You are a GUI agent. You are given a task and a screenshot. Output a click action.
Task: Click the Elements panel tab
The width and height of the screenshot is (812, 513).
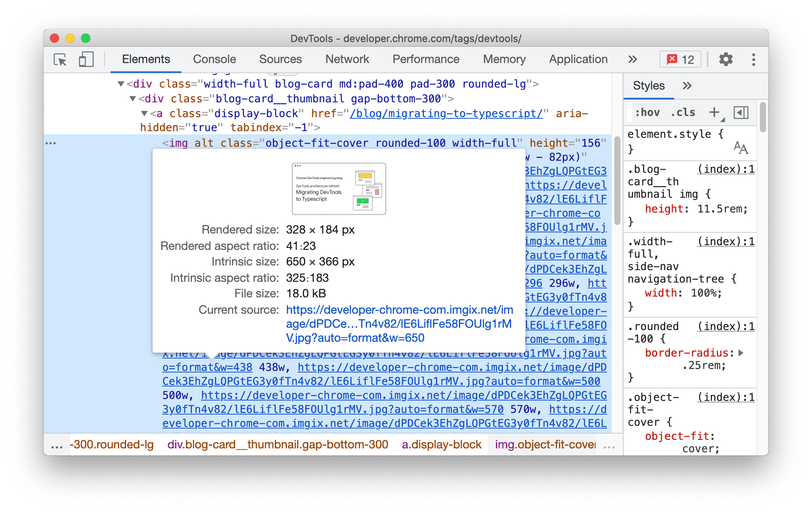pos(146,58)
